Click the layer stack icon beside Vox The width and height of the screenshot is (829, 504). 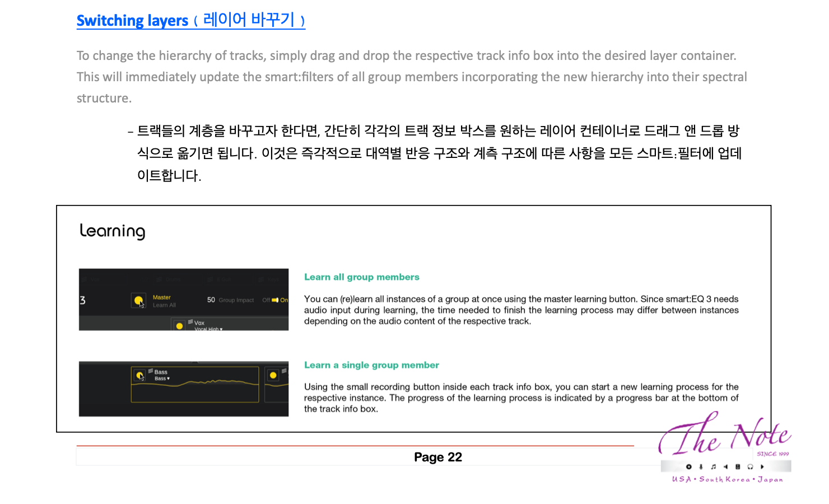tap(190, 321)
